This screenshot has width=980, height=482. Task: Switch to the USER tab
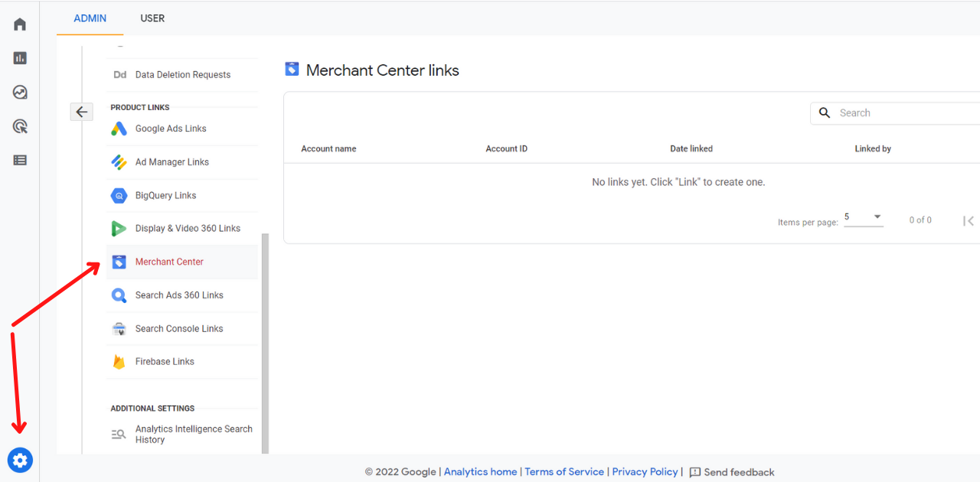(152, 18)
